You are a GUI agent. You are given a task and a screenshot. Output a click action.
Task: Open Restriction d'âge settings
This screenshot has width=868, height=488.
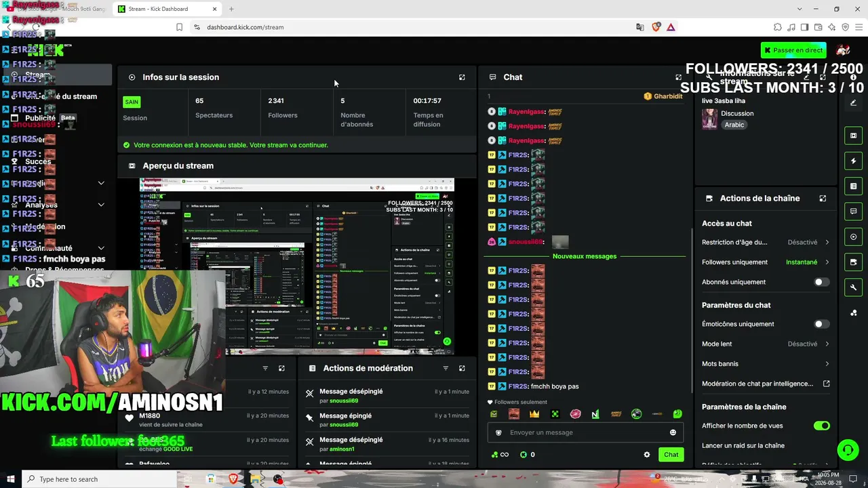coord(766,243)
